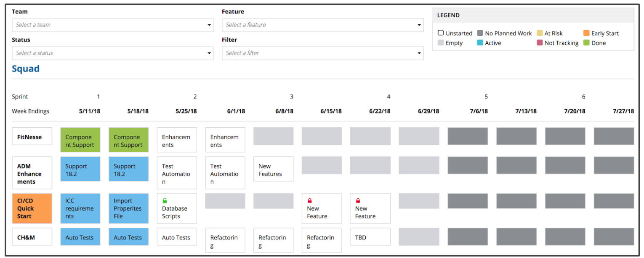The height and width of the screenshot is (258, 644).
Task: Open the ICC requirements card
Action: (x=80, y=208)
